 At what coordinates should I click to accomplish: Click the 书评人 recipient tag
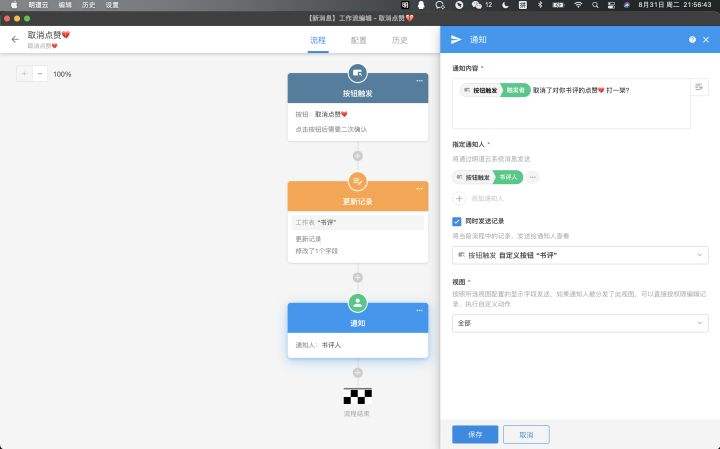point(508,177)
